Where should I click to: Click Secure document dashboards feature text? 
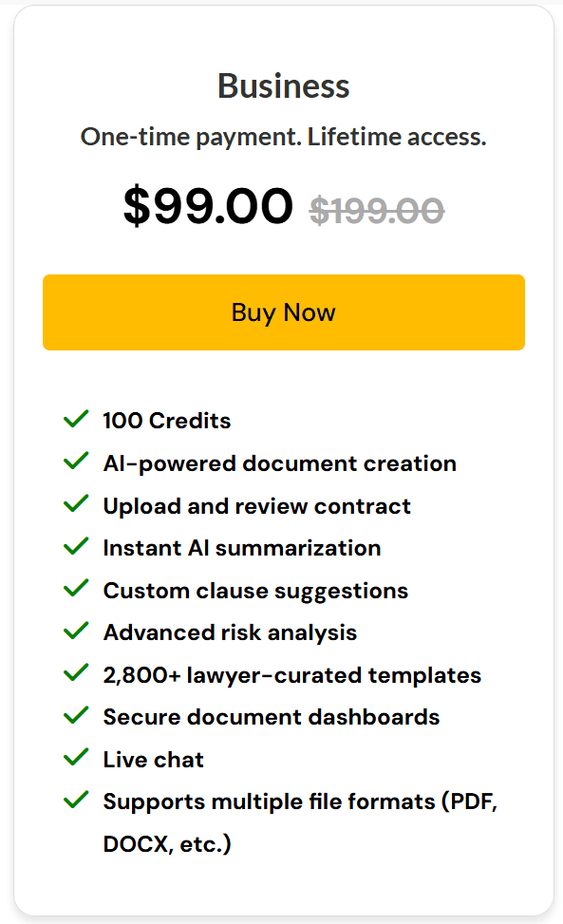pos(271,717)
